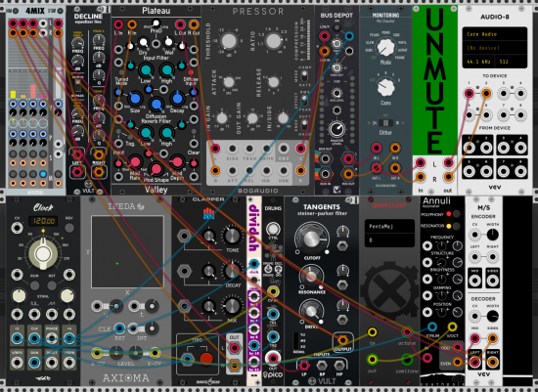The height and width of the screenshot is (392, 538).
Task: Click the BP input jack on Tangents
Action: (x=322, y=366)
